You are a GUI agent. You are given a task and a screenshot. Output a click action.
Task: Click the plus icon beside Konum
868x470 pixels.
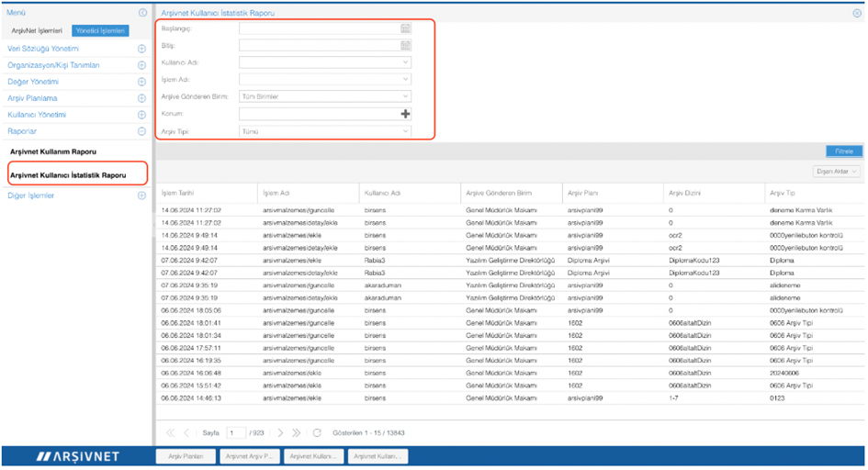[x=405, y=114]
